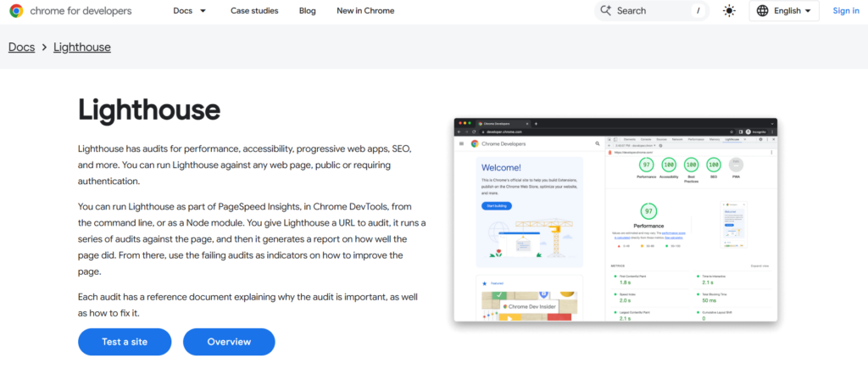Click the Chrome logo icon in header
This screenshot has width=868, height=369.
click(x=17, y=10)
